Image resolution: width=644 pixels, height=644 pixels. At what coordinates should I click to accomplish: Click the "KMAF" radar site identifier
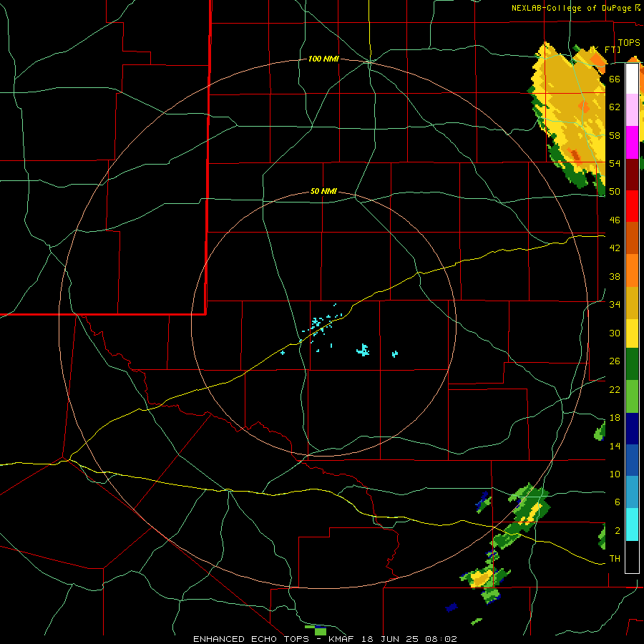[x=341, y=639]
